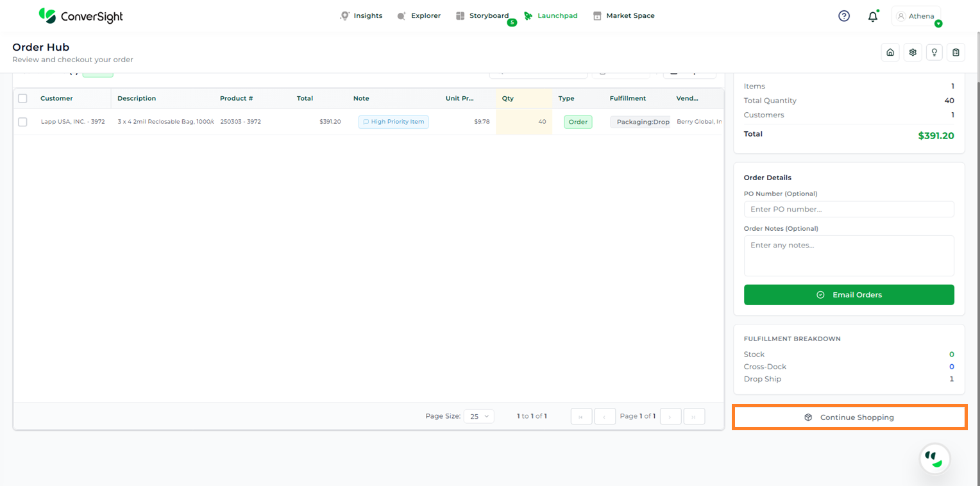Expand the Page Size 25 dropdown
Image resolution: width=980 pixels, height=486 pixels.
click(x=478, y=416)
